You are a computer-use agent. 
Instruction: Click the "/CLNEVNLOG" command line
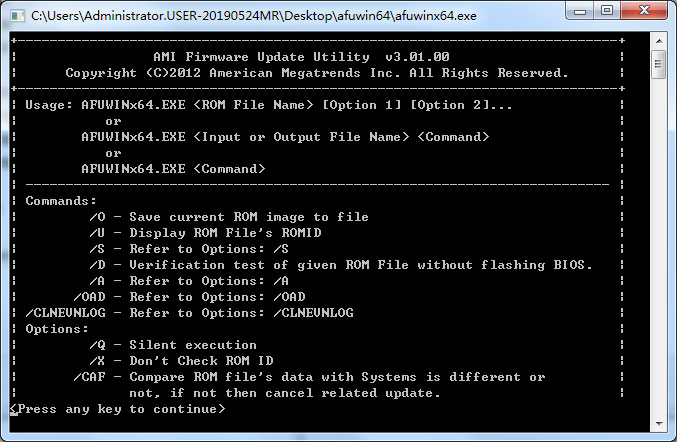[x=186, y=313]
